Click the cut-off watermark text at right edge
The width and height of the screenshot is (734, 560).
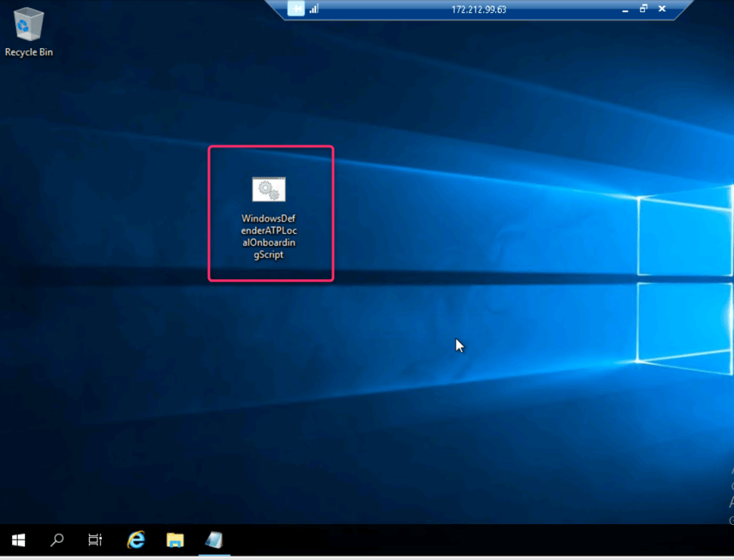pyautogui.click(x=731, y=495)
